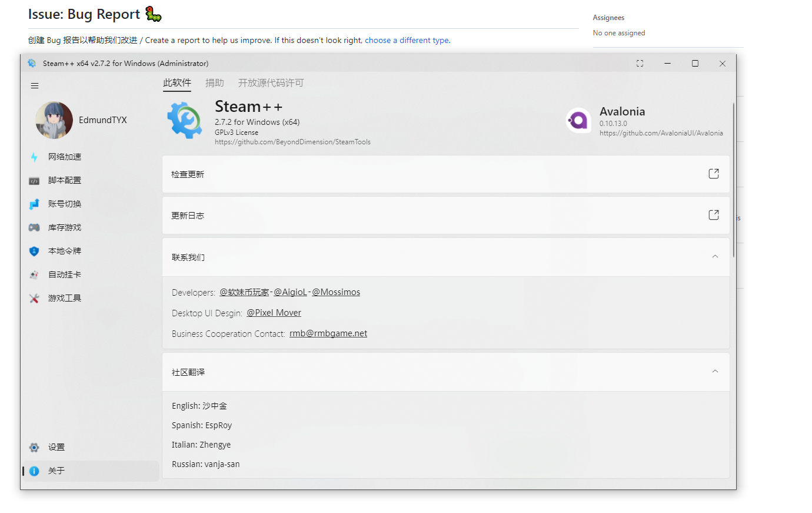Click 'No one assigned' under Assignees
Image resolution: width=812 pixels, height=513 pixels.
click(x=619, y=33)
